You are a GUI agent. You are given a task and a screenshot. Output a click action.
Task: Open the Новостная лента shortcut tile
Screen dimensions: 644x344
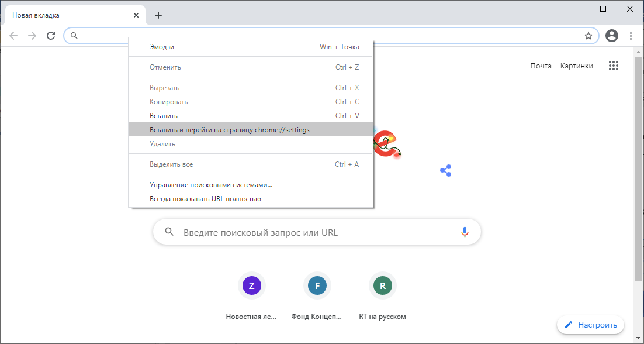pos(251,286)
